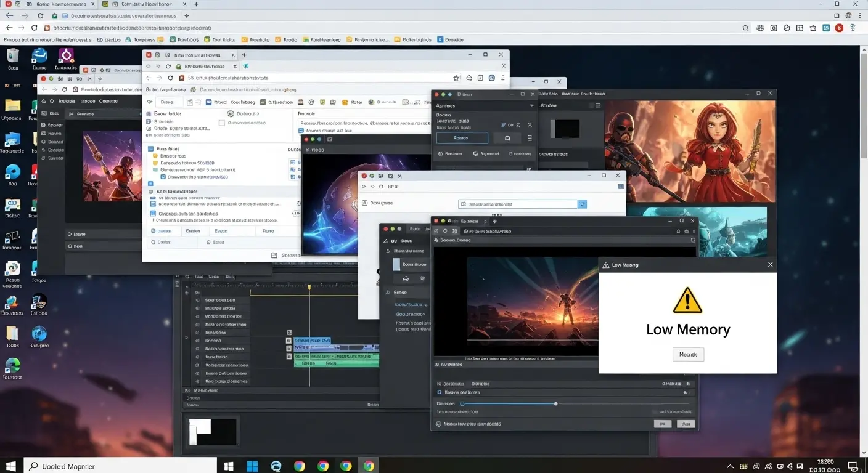Click pencil edit icon in small dark panel
This screenshot has width=868, height=473.
(x=518, y=124)
